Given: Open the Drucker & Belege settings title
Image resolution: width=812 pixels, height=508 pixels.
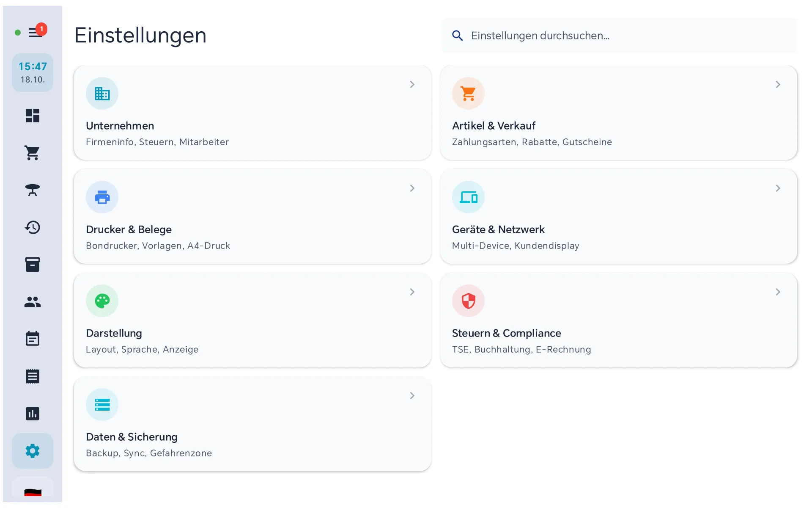Looking at the screenshot, I should pyautogui.click(x=129, y=229).
